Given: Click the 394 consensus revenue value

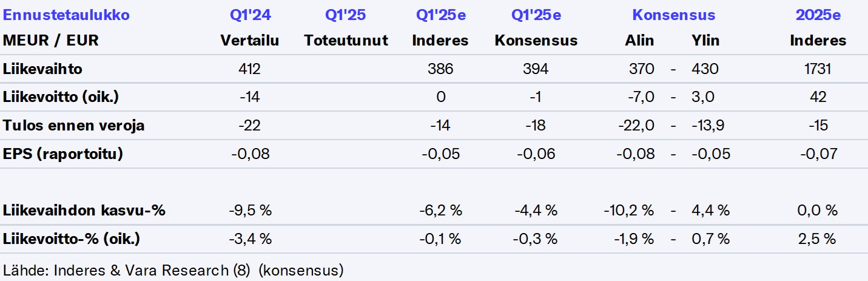Looking at the screenshot, I should (x=536, y=69).
